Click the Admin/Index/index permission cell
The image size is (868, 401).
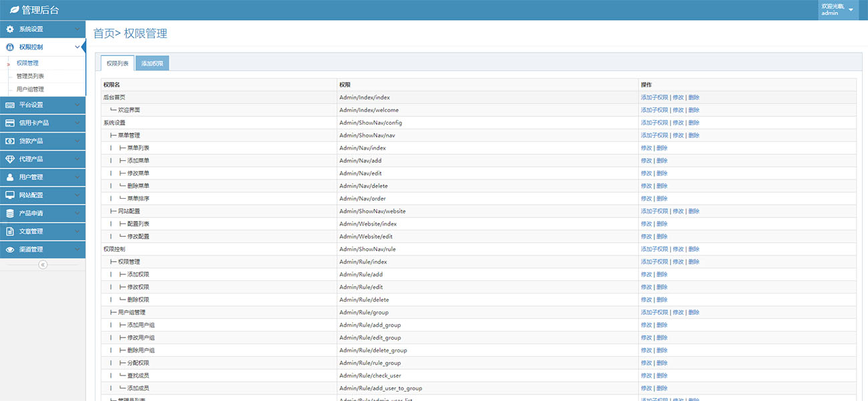(x=487, y=97)
